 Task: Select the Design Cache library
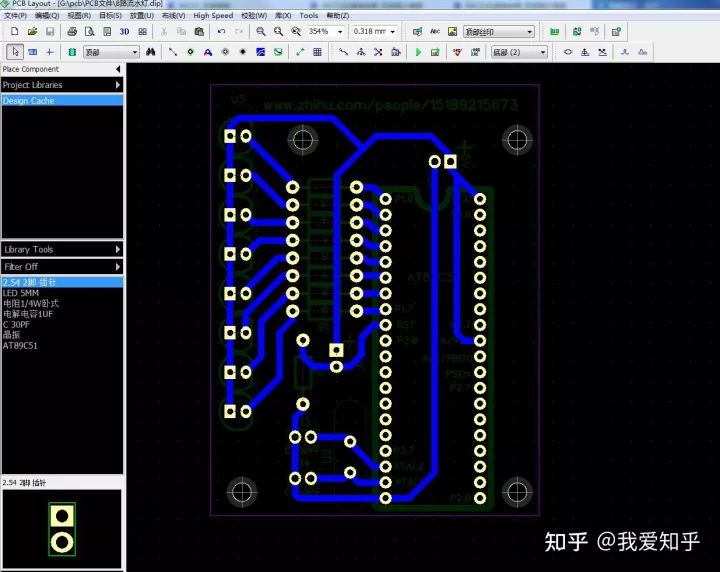62,101
